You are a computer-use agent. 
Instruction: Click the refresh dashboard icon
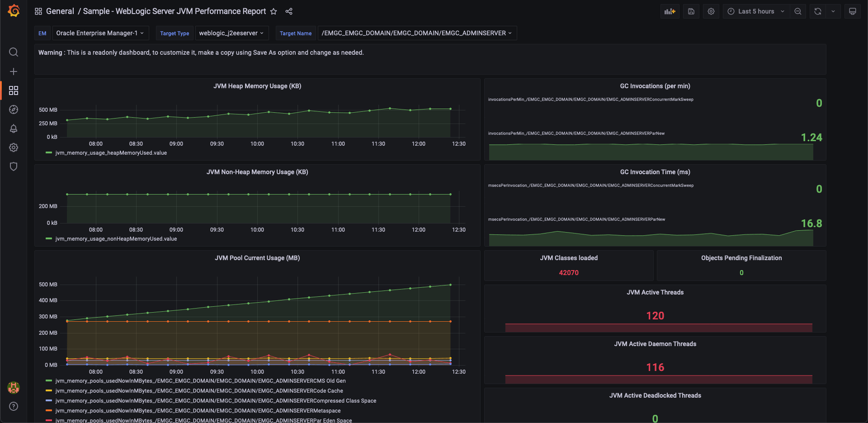pyautogui.click(x=817, y=11)
